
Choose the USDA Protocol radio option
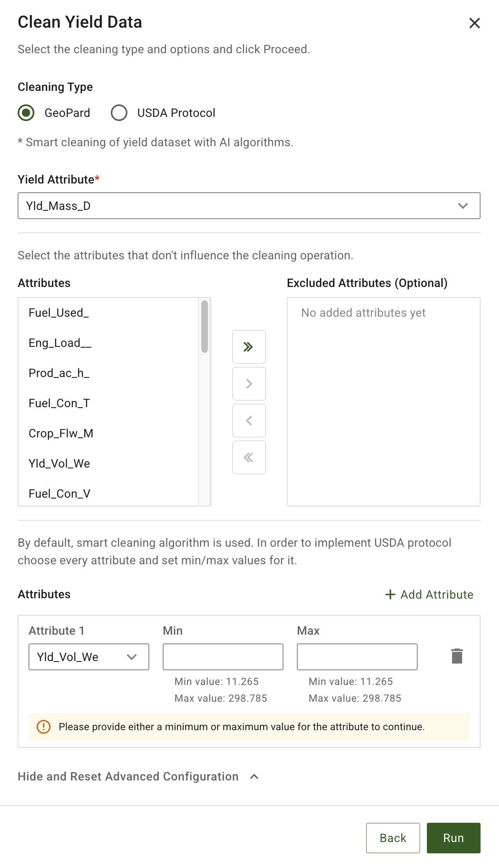(119, 113)
